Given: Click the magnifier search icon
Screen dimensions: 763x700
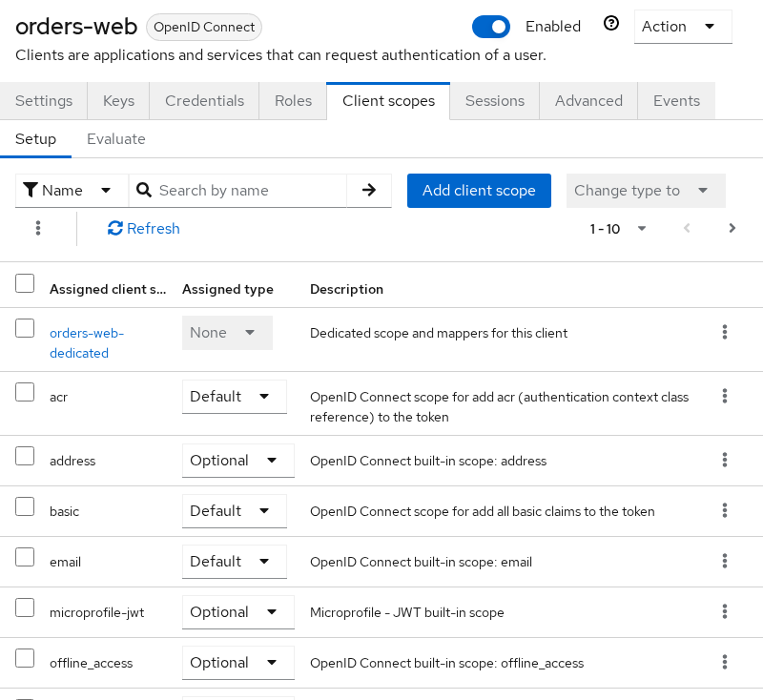Looking at the screenshot, I should (x=144, y=190).
